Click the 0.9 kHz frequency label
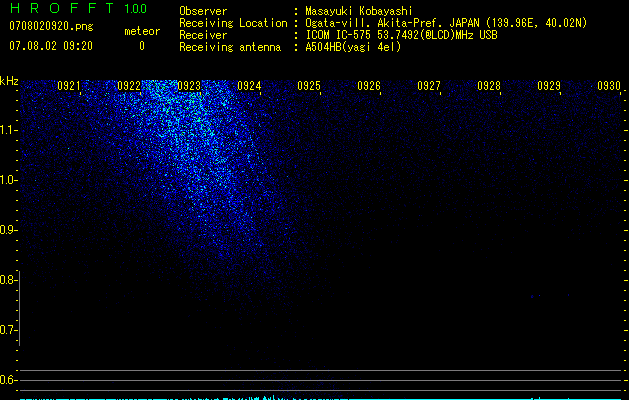This screenshot has height=400, width=629. click(8, 230)
